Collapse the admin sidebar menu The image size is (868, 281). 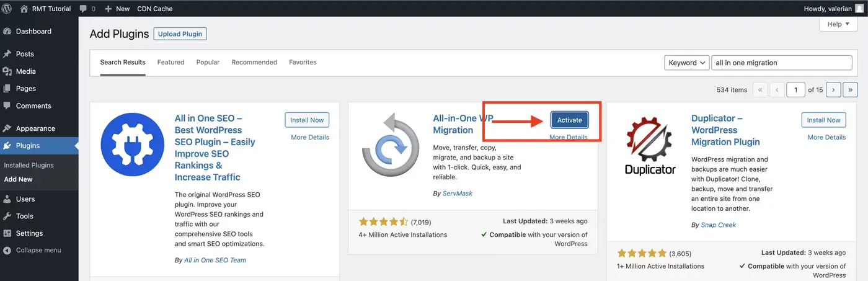pyautogui.click(x=38, y=250)
